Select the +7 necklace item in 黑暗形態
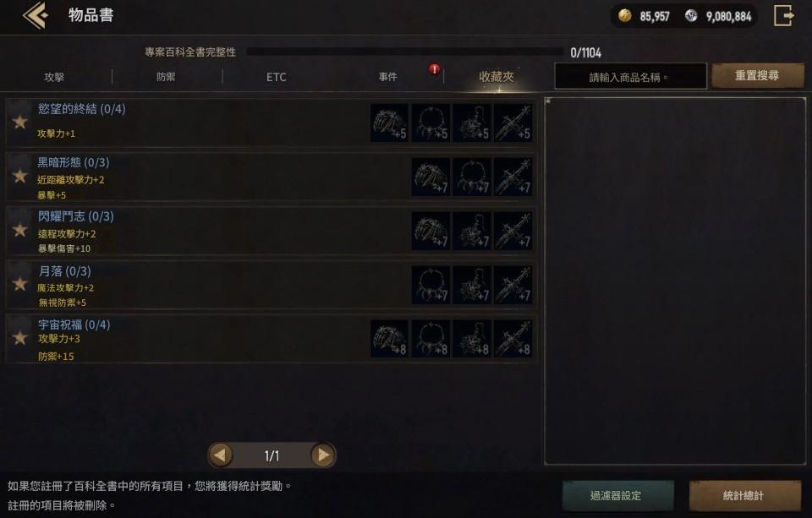Viewport: 812px width, 518px height. pyautogui.click(x=472, y=177)
